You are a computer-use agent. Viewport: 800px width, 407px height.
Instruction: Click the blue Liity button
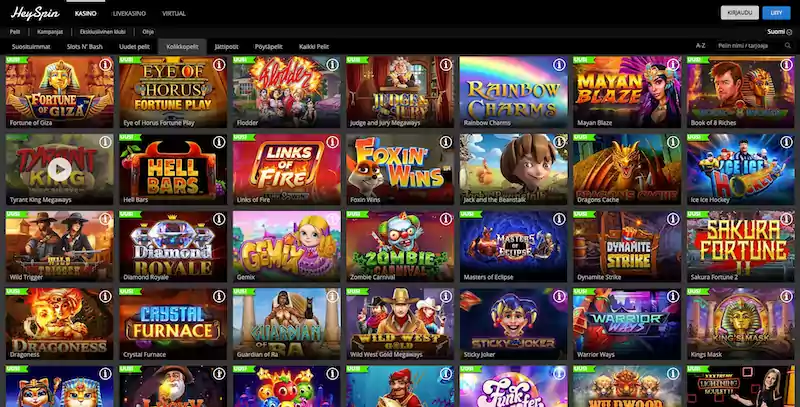776,13
